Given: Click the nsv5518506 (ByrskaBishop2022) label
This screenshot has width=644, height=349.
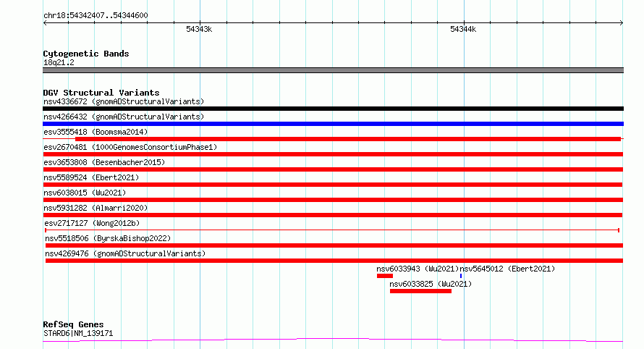Looking at the screenshot, I should pyautogui.click(x=108, y=238).
